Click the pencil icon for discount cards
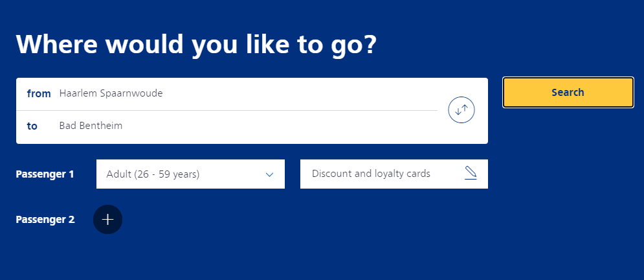This screenshot has width=644, height=280. click(471, 174)
